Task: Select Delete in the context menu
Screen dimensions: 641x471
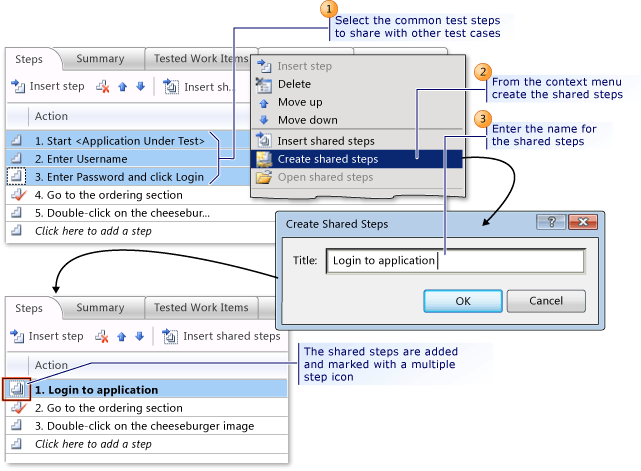Action: (x=294, y=85)
